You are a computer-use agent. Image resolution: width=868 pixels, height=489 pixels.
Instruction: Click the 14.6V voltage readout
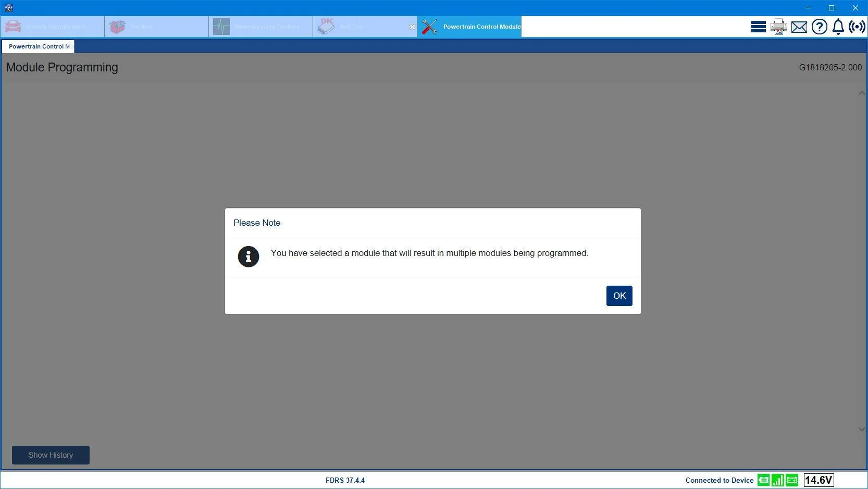coord(819,480)
